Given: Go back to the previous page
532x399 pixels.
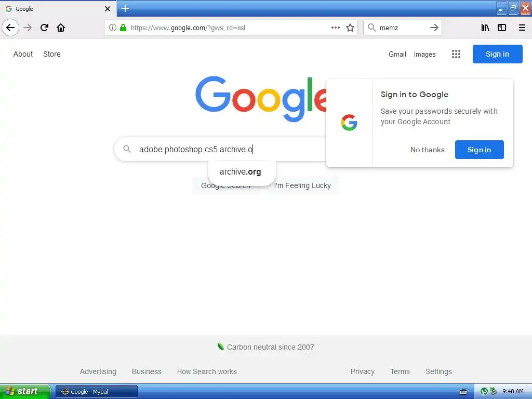Looking at the screenshot, I should point(10,28).
